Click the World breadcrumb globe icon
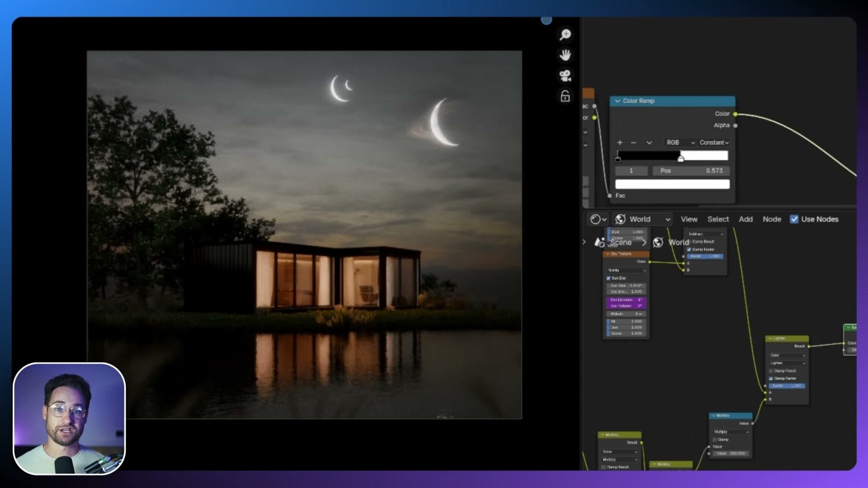Image resolution: width=868 pixels, height=488 pixels. click(658, 242)
